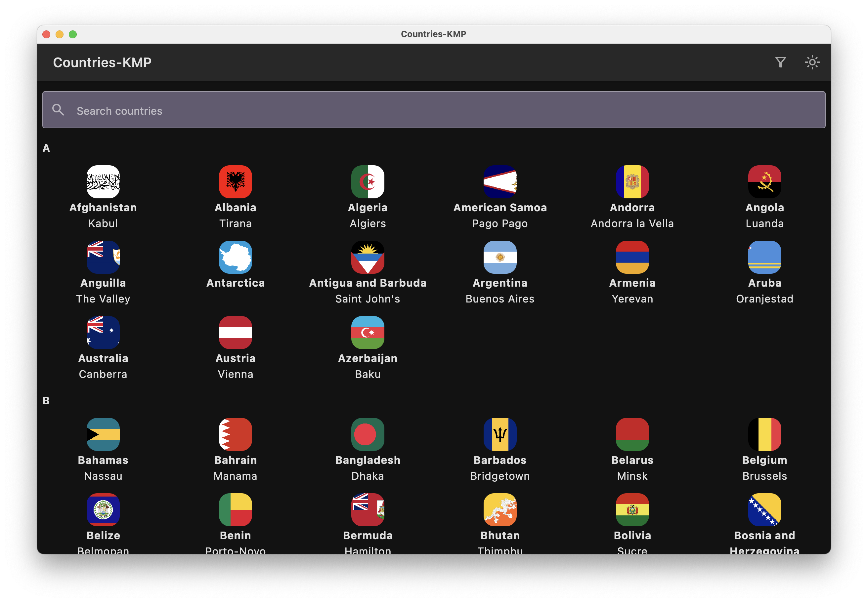Click the 'Algiers' capital label

(368, 224)
